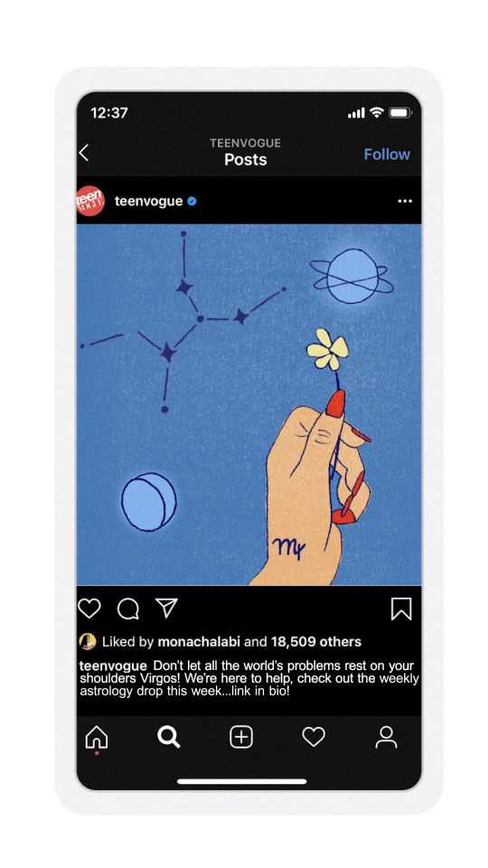Go to the Home tab in bottom navigation
This screenshot has width=488, height=868.
(97, 738)
